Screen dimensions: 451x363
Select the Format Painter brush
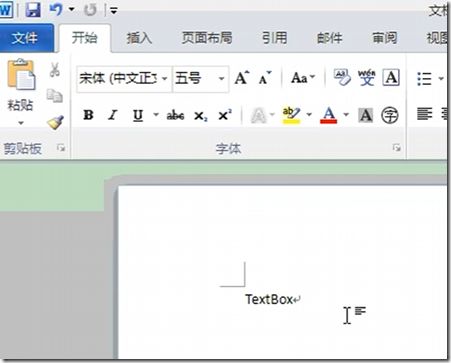(x=55, y=122)
